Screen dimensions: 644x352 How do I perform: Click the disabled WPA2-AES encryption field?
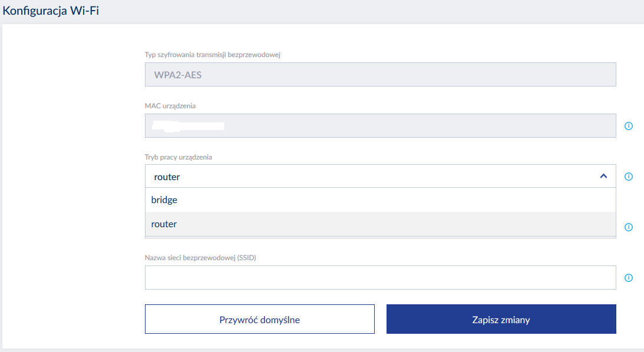pos(380,75)
